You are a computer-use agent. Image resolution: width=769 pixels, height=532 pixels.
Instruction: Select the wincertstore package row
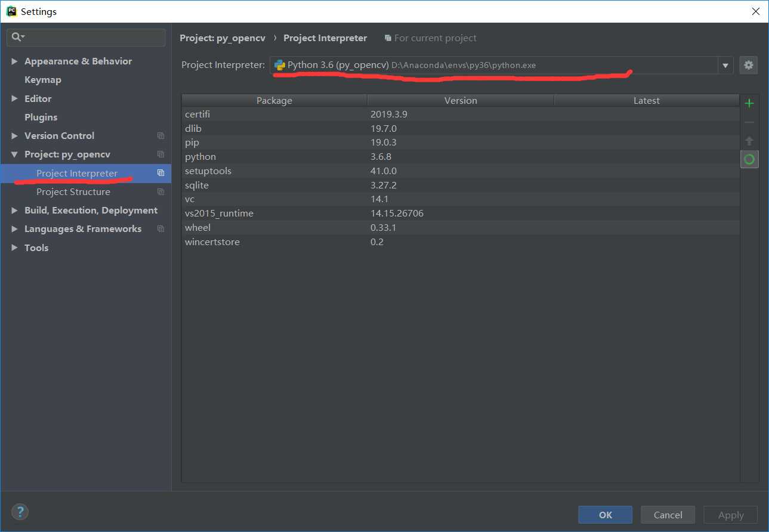(x=461, y=242)
